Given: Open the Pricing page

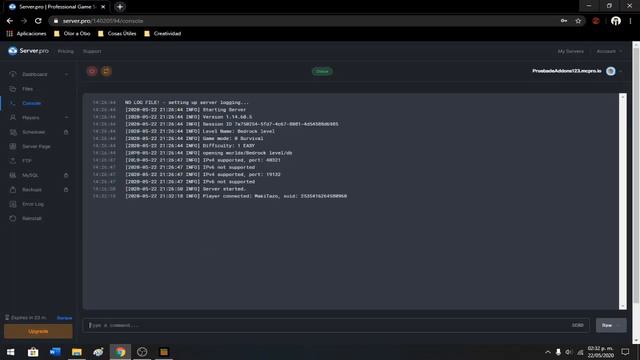Looking at the screenshot, I should pos(66,51).
